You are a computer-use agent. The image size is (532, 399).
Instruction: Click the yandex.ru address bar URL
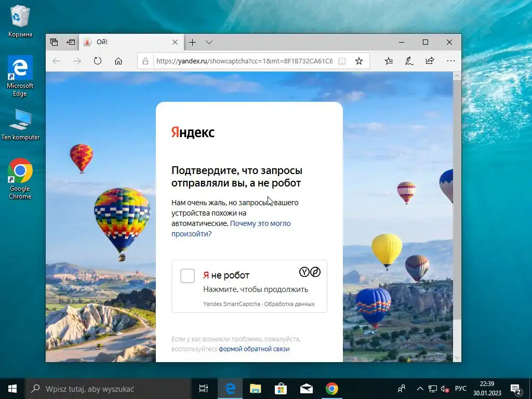pos(244,61)
